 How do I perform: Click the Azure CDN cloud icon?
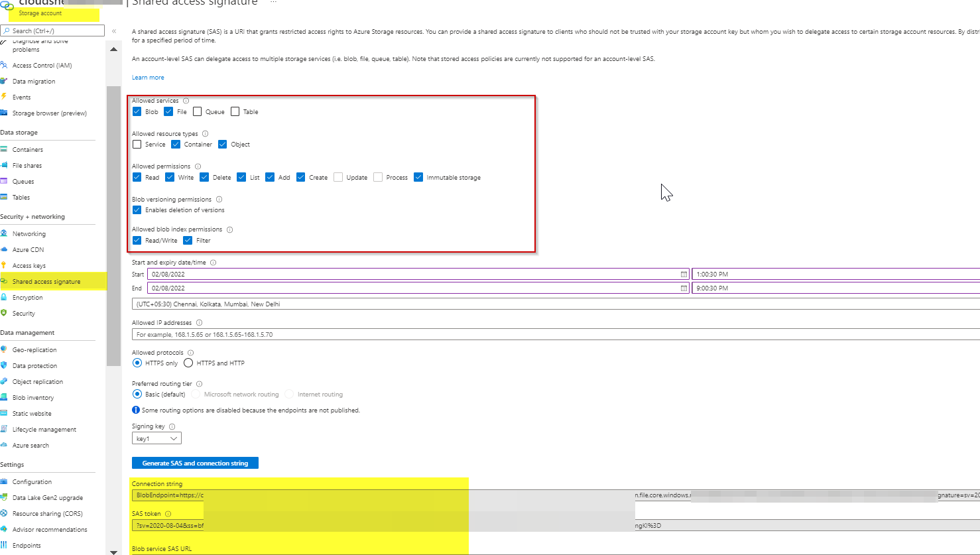click(x=5, y=249)
